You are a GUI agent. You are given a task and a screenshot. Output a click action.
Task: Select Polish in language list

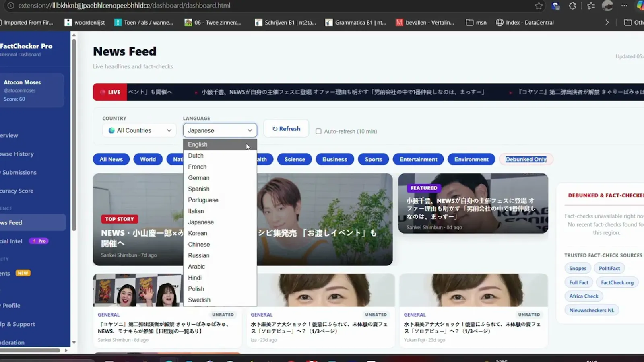click(220, 289)
